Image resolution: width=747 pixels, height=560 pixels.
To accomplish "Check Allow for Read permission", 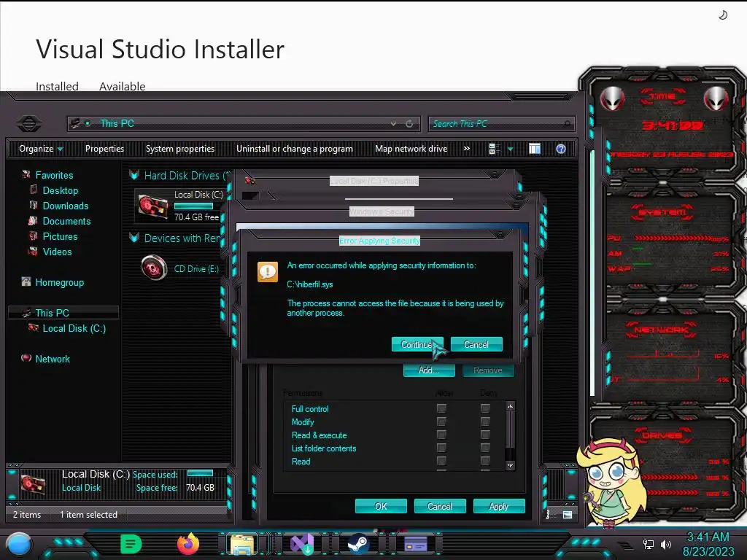I will [x=441, y=461].
